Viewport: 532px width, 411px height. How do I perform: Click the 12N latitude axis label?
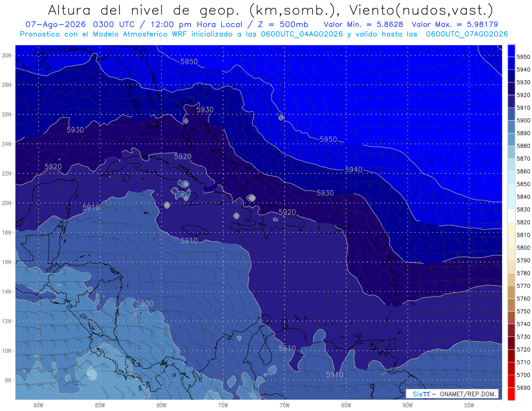pos(8,321)
